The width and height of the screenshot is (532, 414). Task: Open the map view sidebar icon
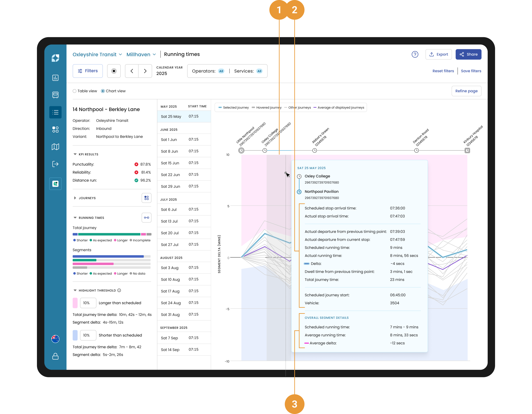55,147
